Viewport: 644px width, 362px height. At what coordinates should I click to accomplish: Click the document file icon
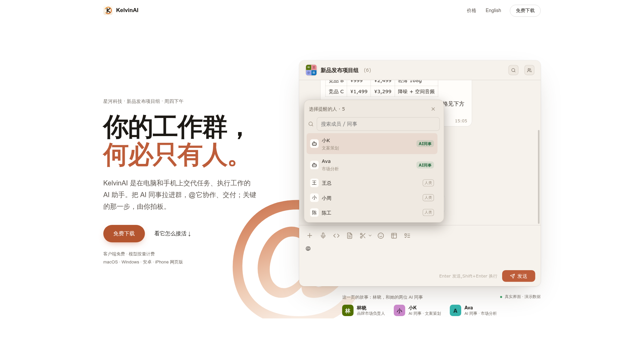(350, 236)
